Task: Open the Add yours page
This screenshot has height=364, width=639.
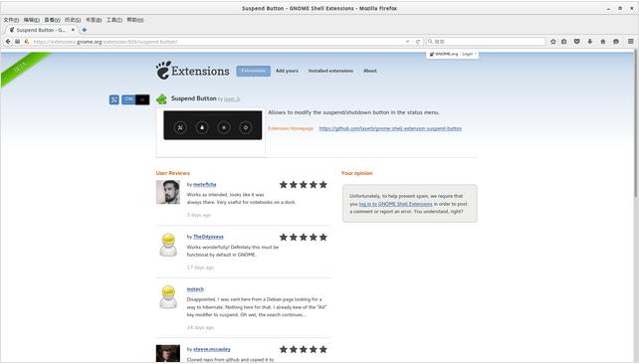Action: click(287, 71)
